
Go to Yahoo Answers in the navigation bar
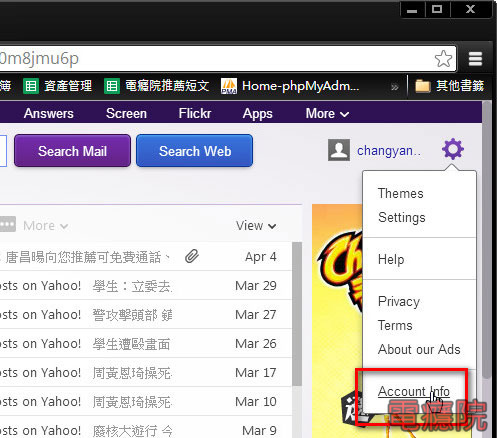(x=49, y=114)
